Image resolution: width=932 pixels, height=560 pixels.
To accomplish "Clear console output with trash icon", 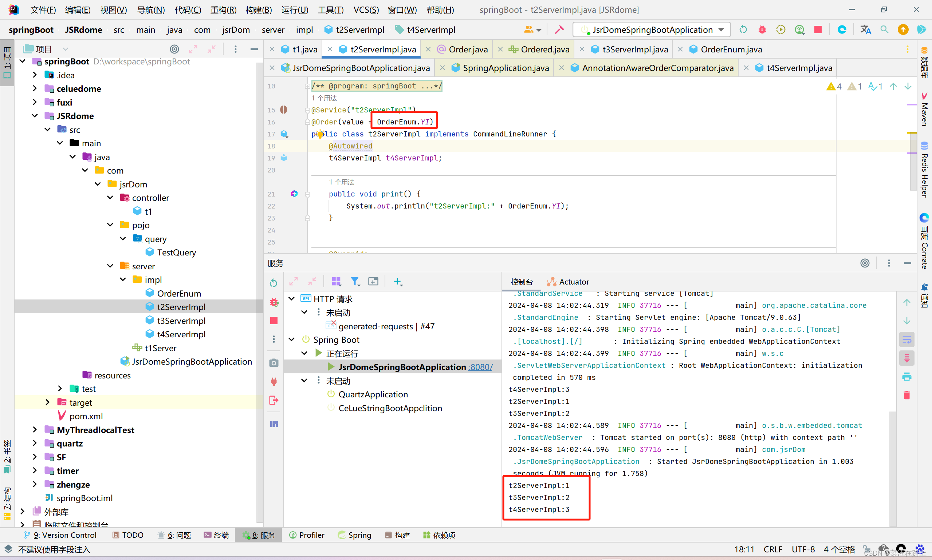I will pos(907,395).
